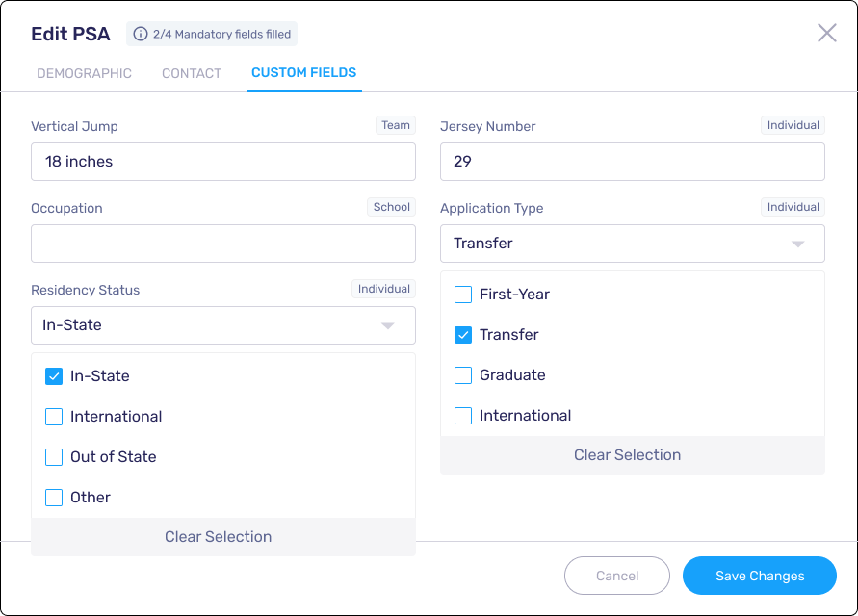Check the First-Year application type

pos(463,295)
